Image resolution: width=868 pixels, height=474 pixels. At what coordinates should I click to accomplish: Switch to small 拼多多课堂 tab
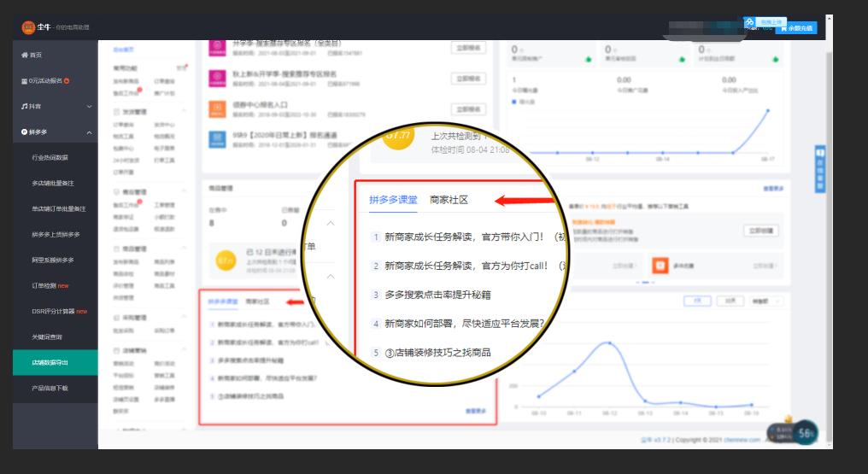point(222,301)
